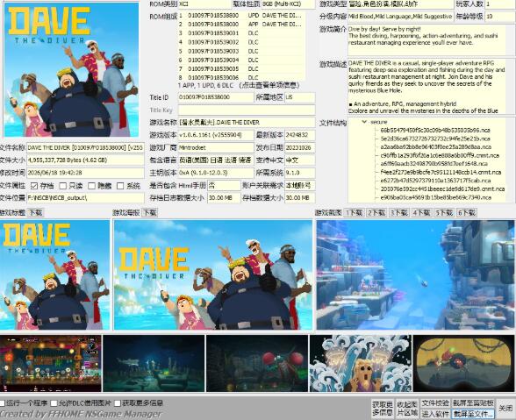The height and width of the screenshot is (420, 516).
Task: Click the 文件大小 field showing 4.62 GB
Action: click(x=85, y=160)
